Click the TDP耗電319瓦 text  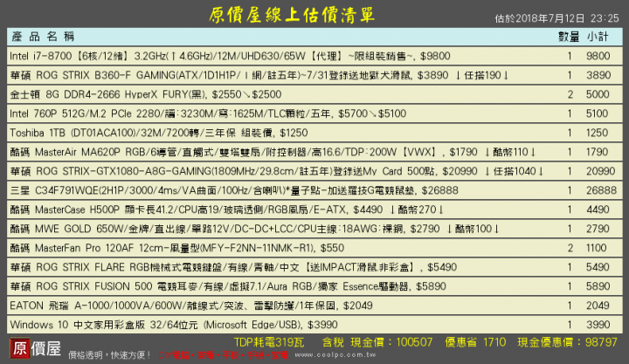269,342
